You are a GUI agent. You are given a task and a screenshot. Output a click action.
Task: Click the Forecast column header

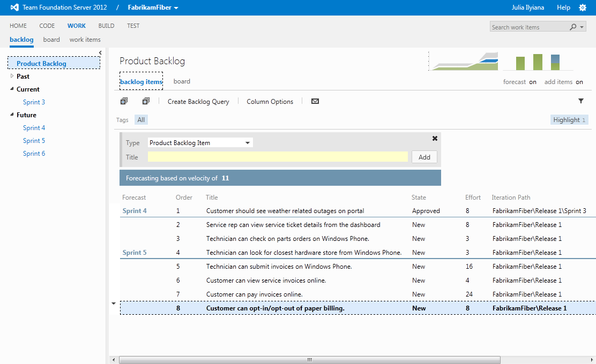[x=134, y=198]
